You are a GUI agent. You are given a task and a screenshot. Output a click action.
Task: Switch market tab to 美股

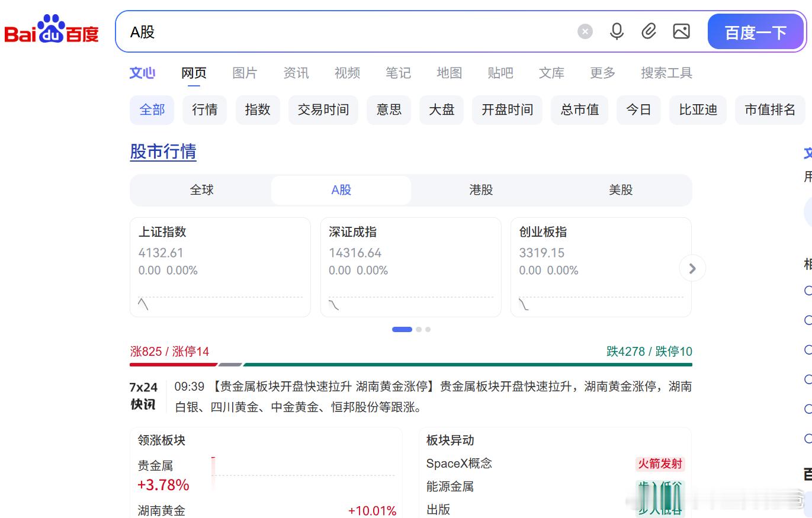pyautogui.click(x=621, y=190)
